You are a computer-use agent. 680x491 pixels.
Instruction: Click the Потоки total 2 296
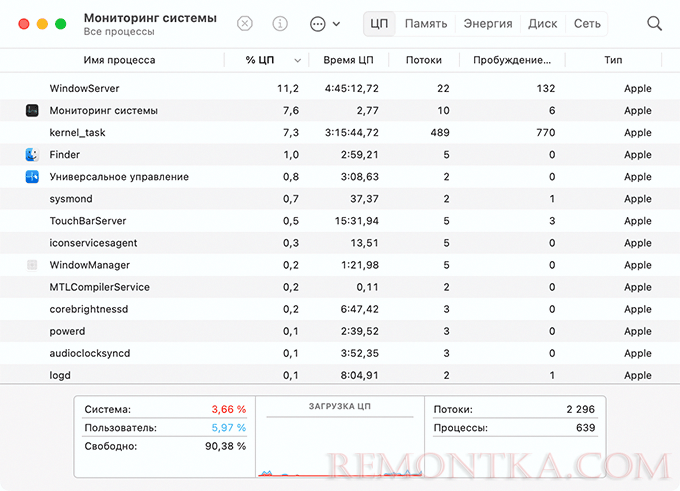pyautogui.click(x=580, y=409)
